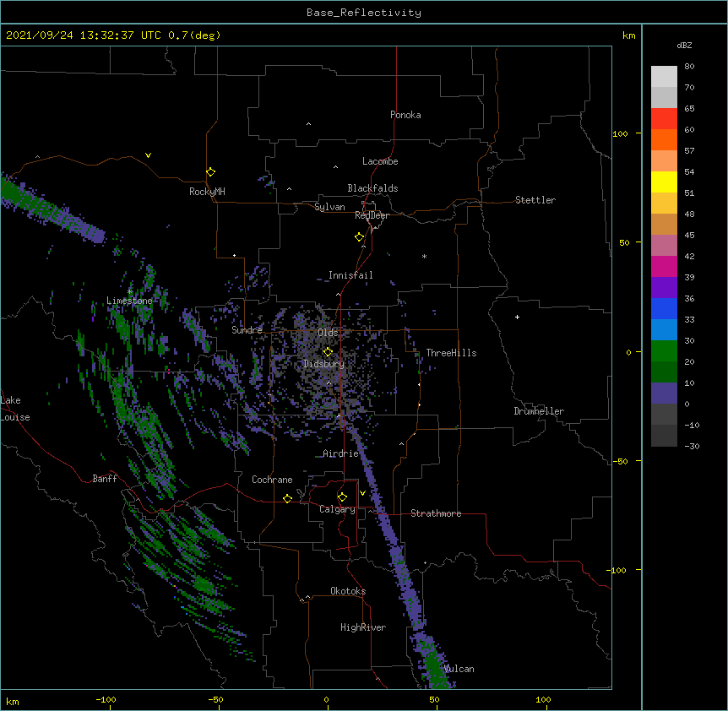728x711 pixels.
Task: Select the violet 36-39 dBZ legend swatch
Action: tap(664, 288)
